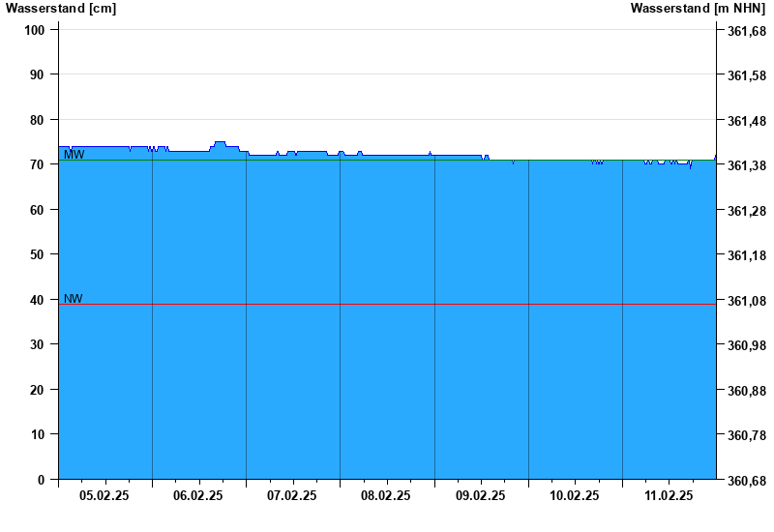
Task: Click the 07.02.25 date label
Action: pyautogui.click(x=292, y=495)
